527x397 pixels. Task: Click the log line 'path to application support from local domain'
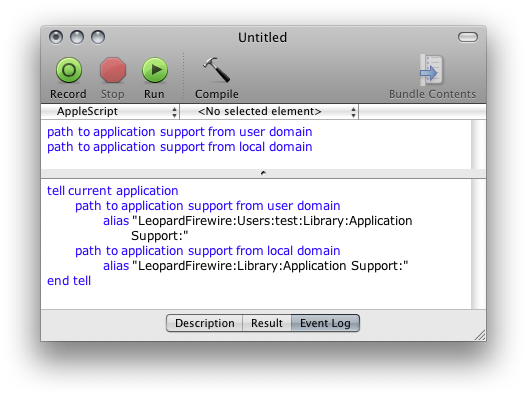[x=207, y=251]
